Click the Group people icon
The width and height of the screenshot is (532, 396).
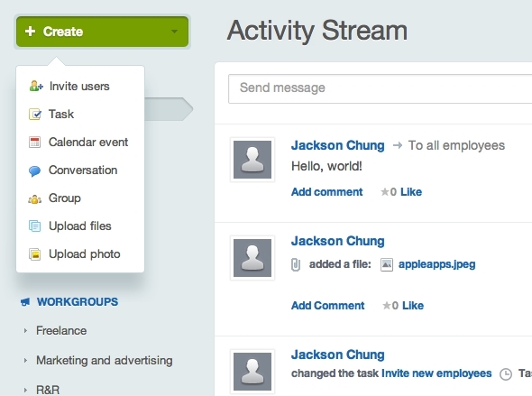tap(34, 198)
